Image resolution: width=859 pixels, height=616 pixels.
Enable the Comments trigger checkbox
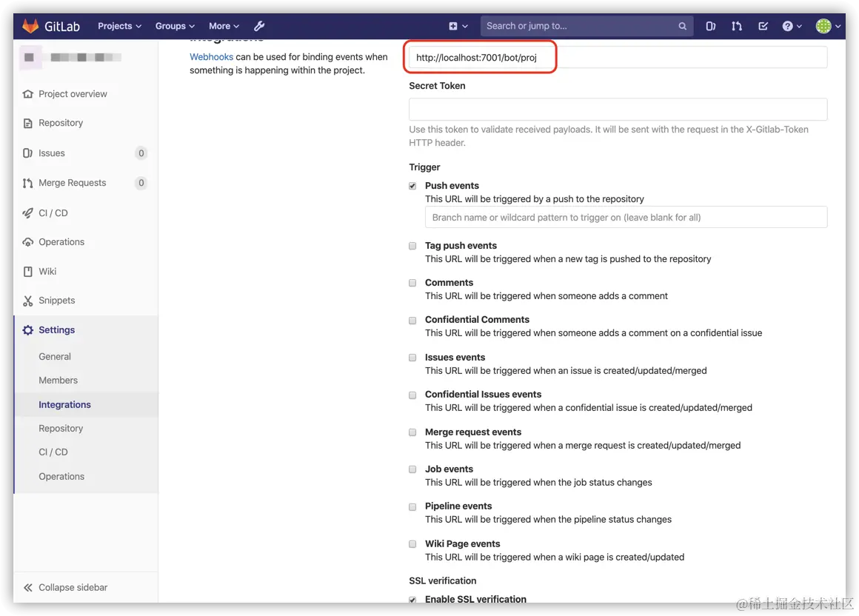(x=412, y=283)
